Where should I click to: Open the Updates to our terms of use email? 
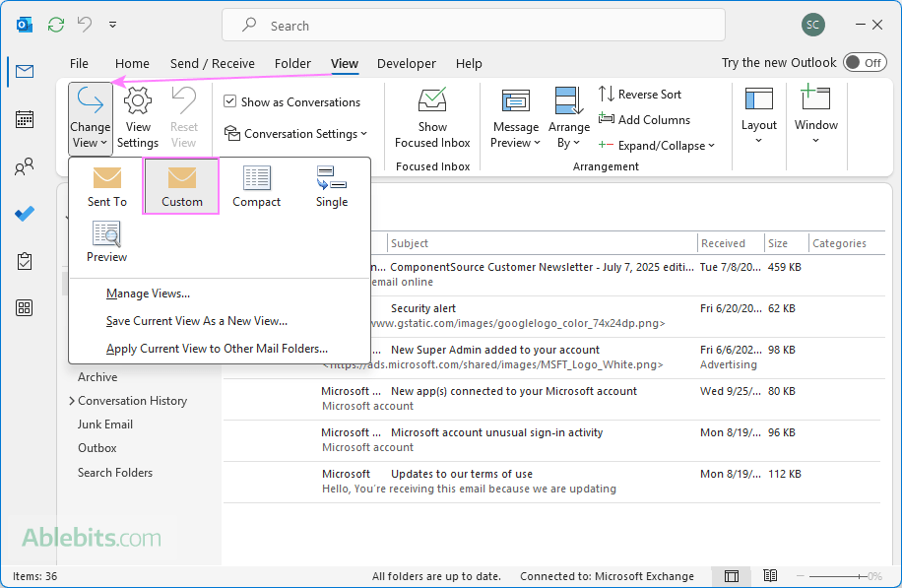click(552, 482)
